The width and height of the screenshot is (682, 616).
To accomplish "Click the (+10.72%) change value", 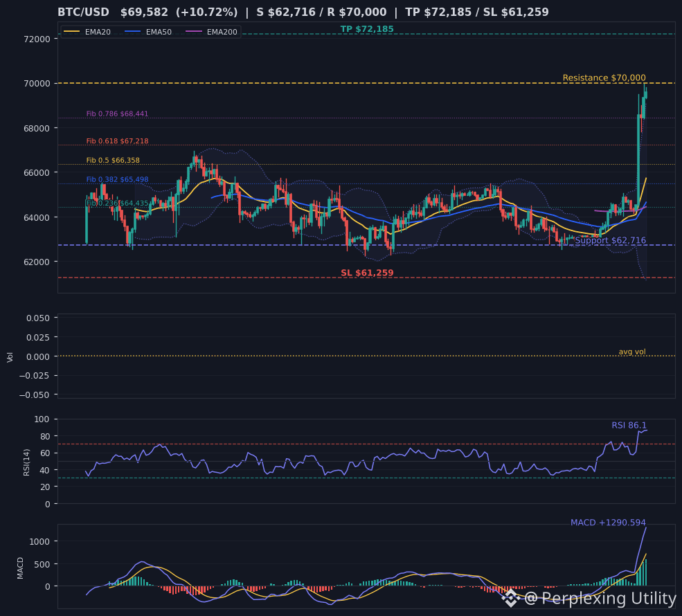I will (207, 12).
